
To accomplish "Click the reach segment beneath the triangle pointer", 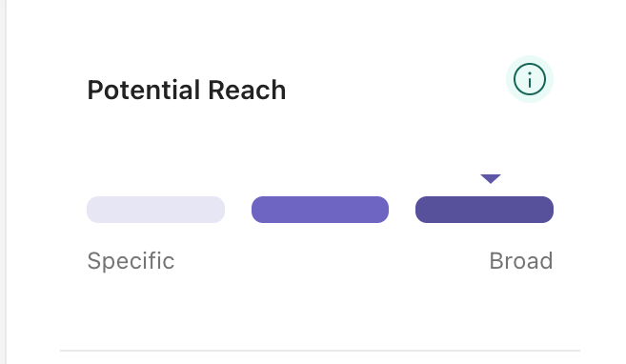I will pos(484,210).
